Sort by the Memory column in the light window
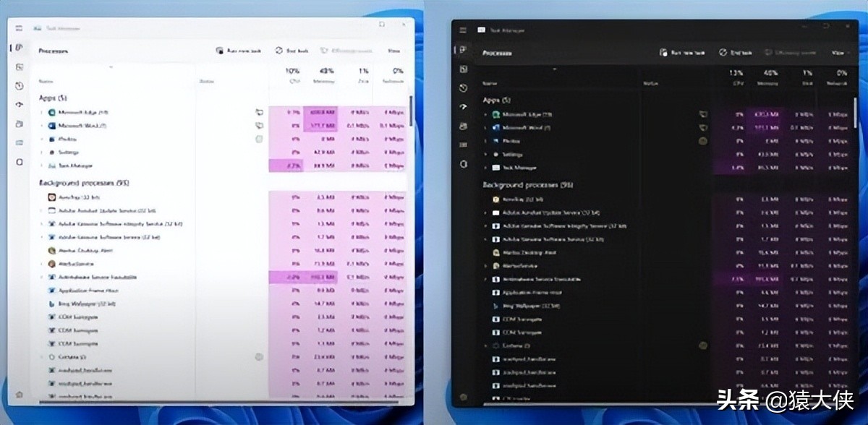The height and width of the screenshot is (425, 868). click(x=326, y=76)
